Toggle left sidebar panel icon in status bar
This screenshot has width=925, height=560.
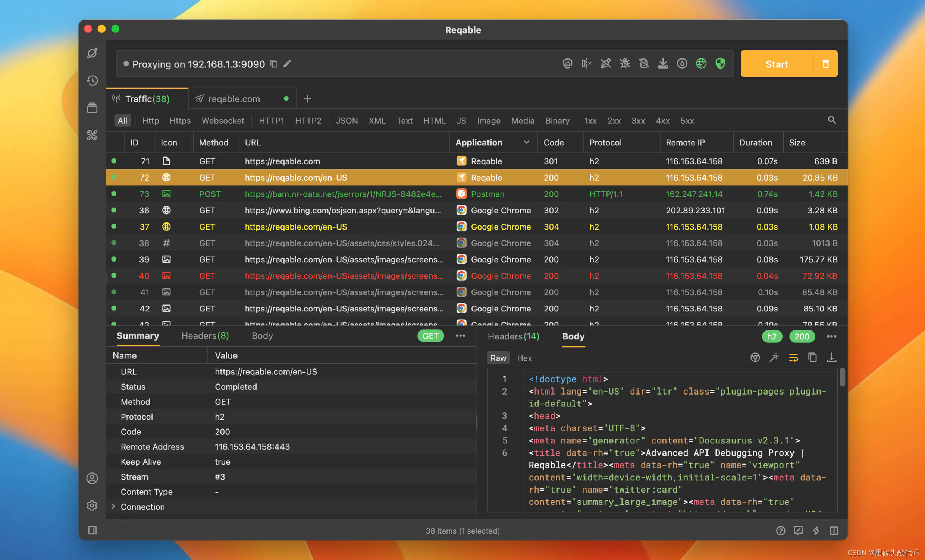[92, 530]
